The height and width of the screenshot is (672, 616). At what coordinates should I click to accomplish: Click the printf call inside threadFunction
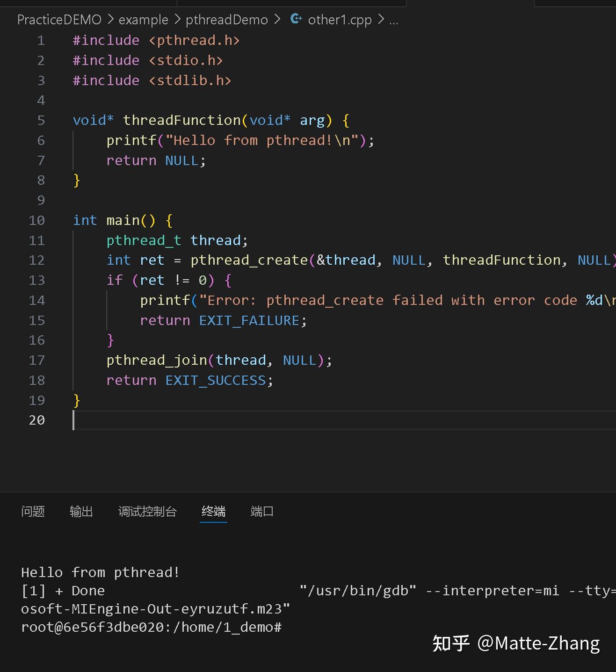(x=132, y=140)
